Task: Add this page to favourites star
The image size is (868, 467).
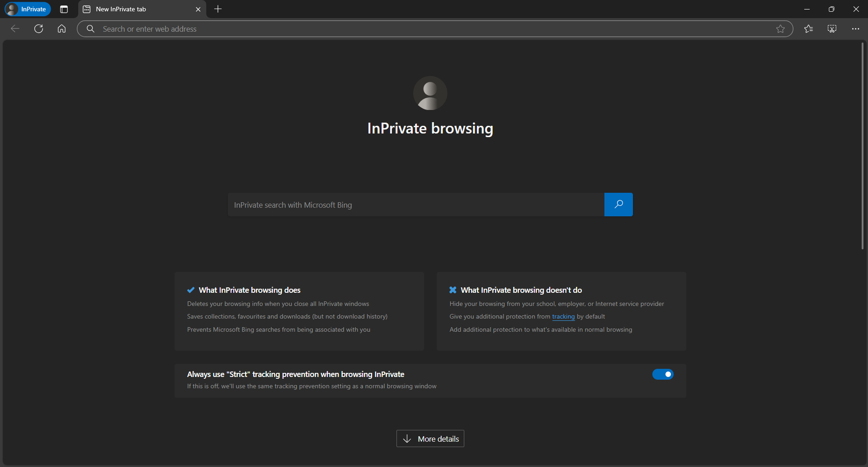Action: 780,29
